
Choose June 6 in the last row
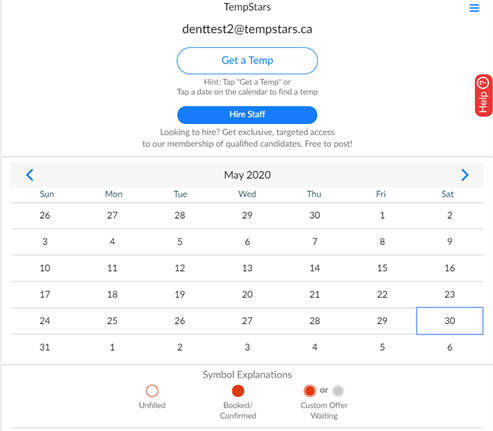click(450, 347)
